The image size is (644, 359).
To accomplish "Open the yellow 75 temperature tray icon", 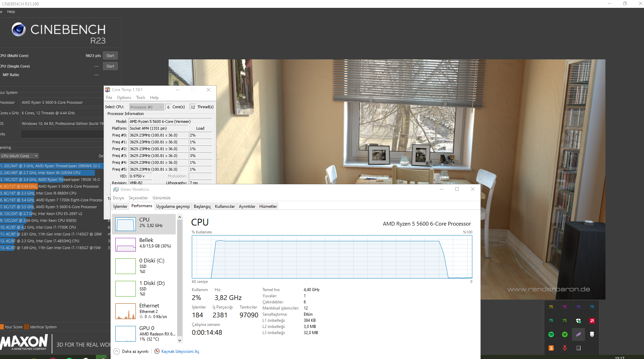I will [x=551, y=307].
